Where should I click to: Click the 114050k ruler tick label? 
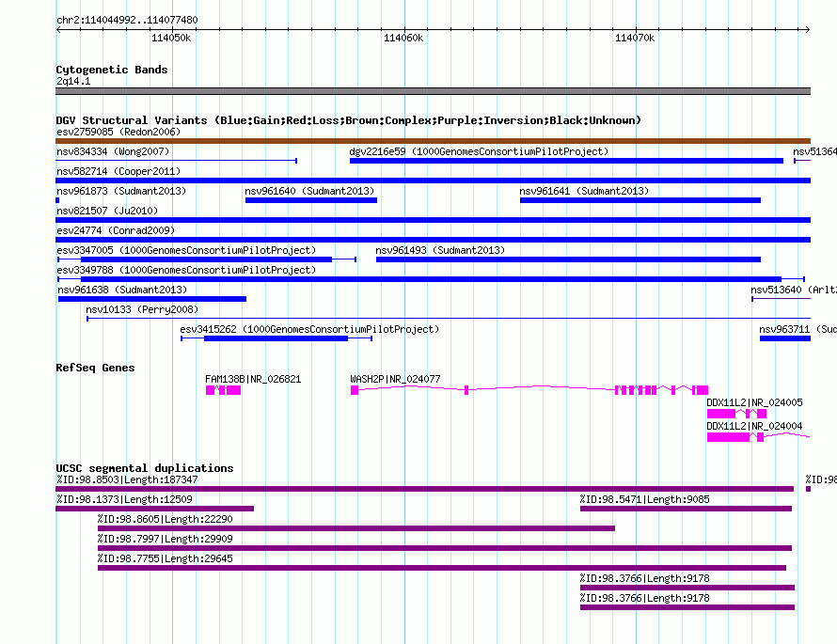pyautogui.click(x=171, y=38)
